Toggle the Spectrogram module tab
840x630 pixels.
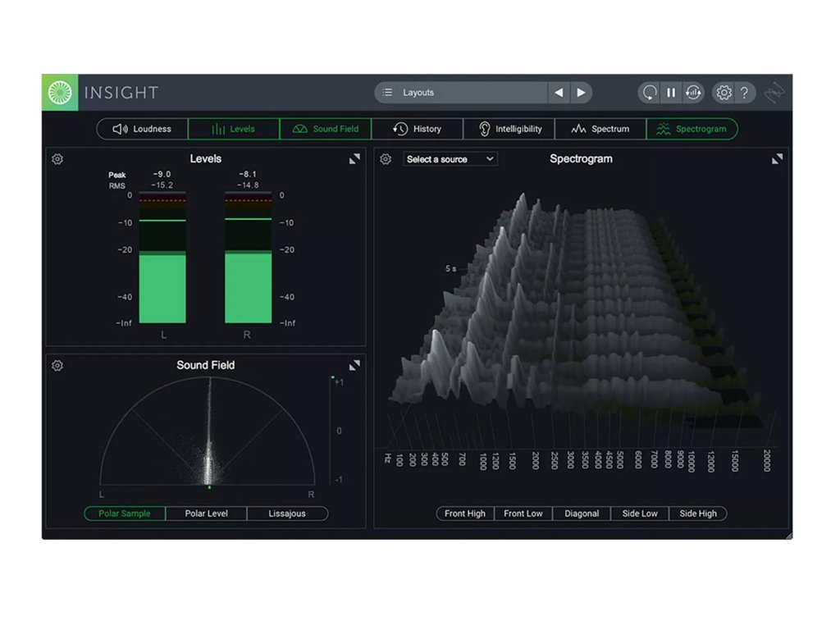[x=692, y=129]
